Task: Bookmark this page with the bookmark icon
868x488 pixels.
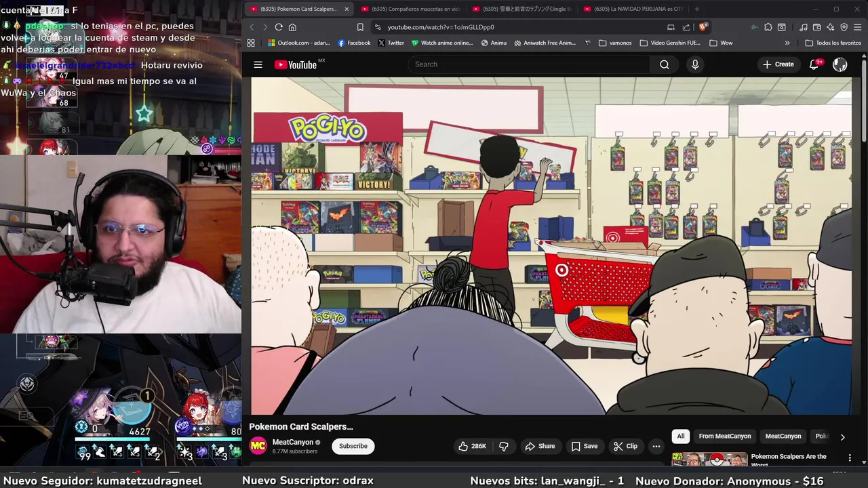Action: 360,27
